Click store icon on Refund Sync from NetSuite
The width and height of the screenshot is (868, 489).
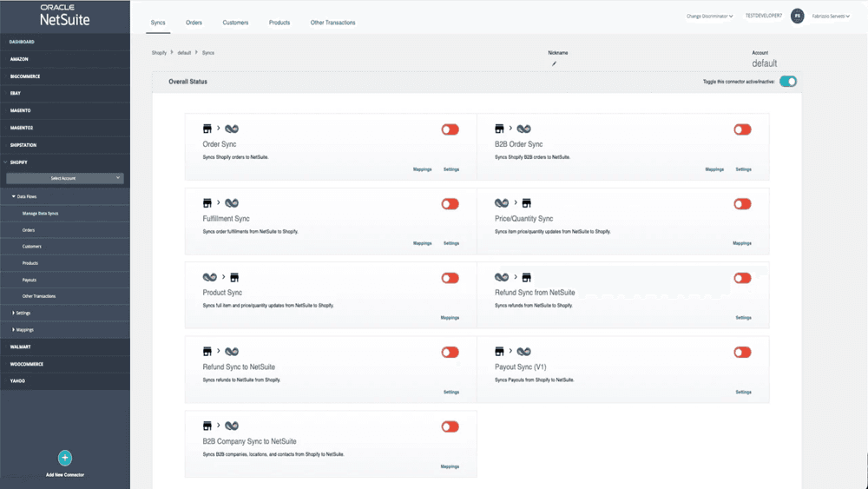coord(527,277)
